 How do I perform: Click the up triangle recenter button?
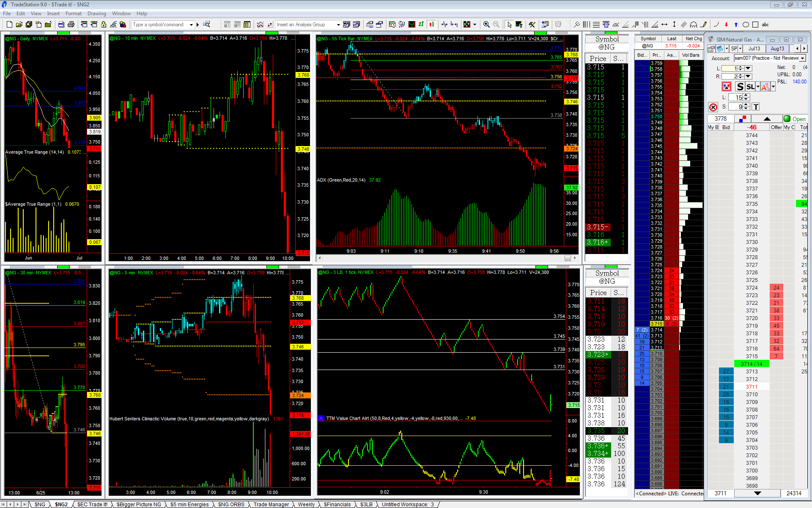[767, 119]
